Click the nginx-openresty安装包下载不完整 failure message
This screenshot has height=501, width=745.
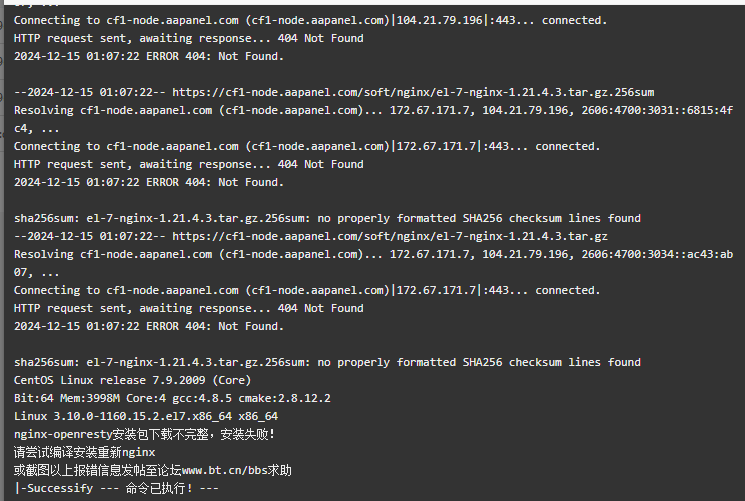[x=144, y=434]
